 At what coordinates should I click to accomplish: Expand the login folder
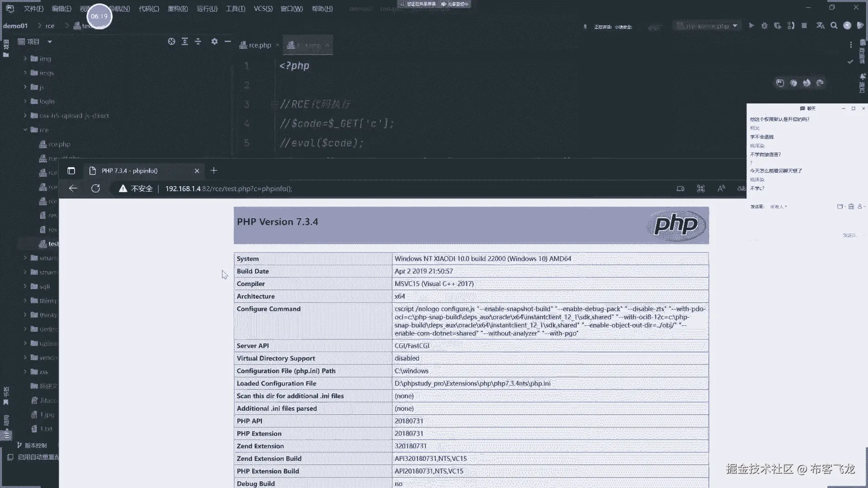[25, 101]
